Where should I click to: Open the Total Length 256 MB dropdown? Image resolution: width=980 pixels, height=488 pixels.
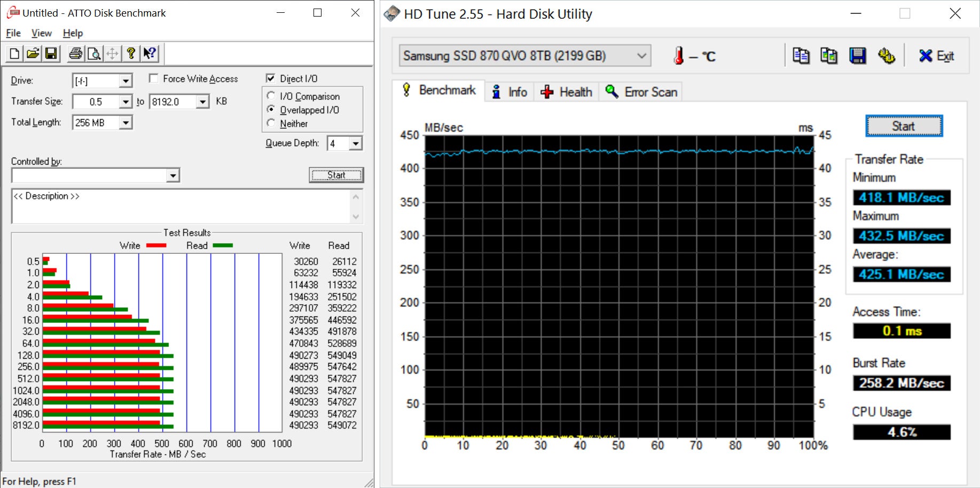coord(125,122)
